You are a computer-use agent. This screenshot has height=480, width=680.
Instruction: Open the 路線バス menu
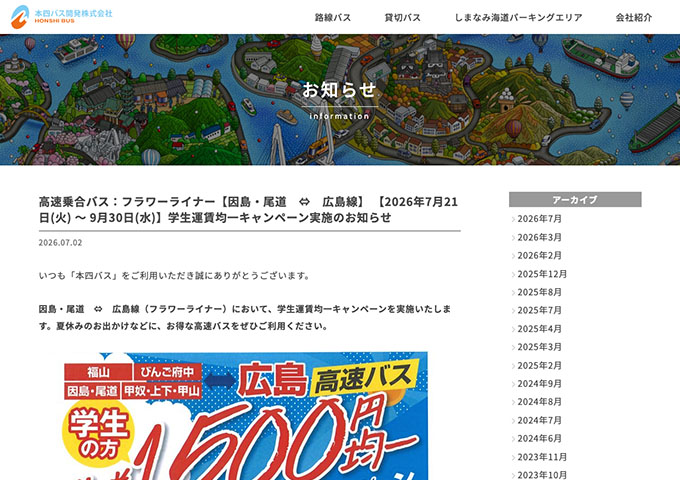tap(333, 17)
